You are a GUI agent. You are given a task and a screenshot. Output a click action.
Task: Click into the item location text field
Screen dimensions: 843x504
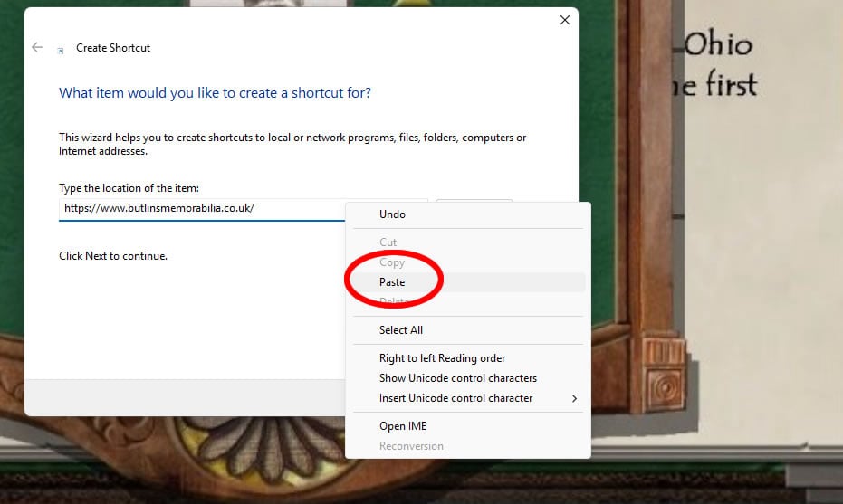click(x=199, y=208)
